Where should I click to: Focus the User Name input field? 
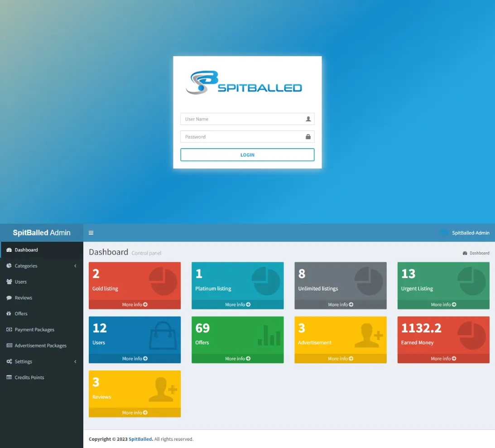(x=247, y=119)
